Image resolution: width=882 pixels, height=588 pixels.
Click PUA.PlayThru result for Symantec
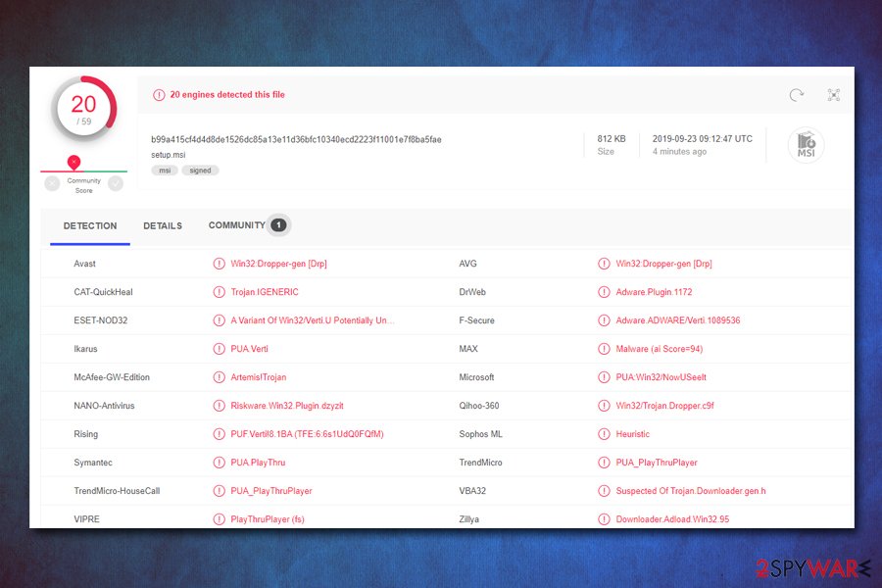(x=258, y=463)
